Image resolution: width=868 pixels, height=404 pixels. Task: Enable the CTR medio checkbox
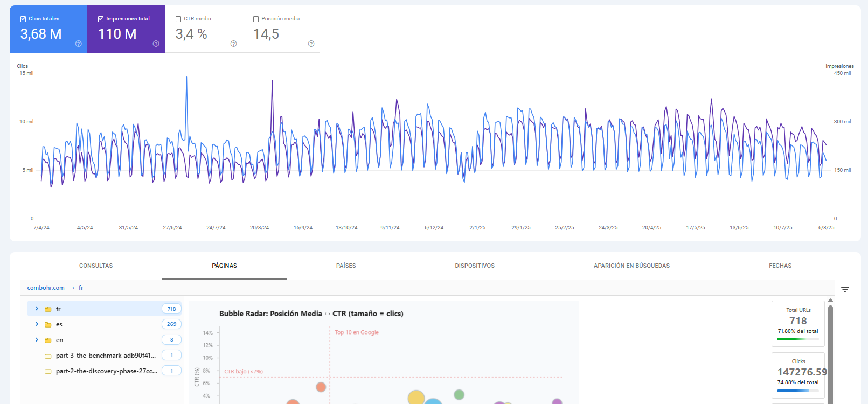178,19
